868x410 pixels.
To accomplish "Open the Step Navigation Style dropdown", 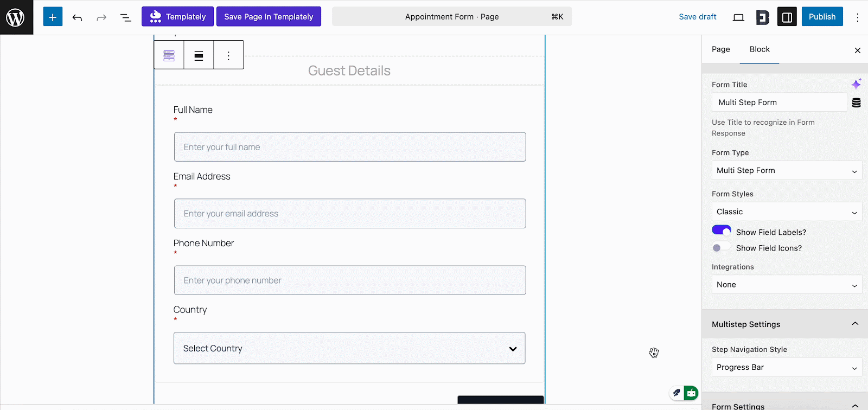I will coord(787,367).
